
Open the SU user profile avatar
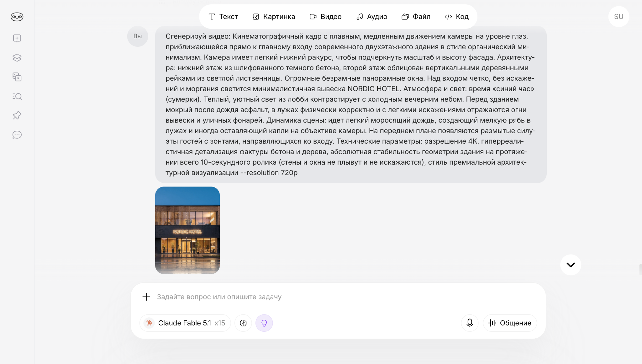coord(618,17)
